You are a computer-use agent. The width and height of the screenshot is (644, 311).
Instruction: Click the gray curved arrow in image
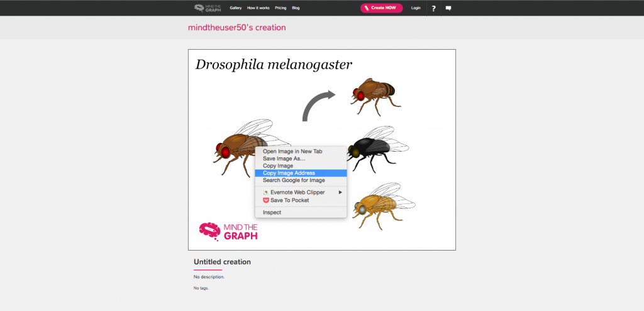coord(319,106)
